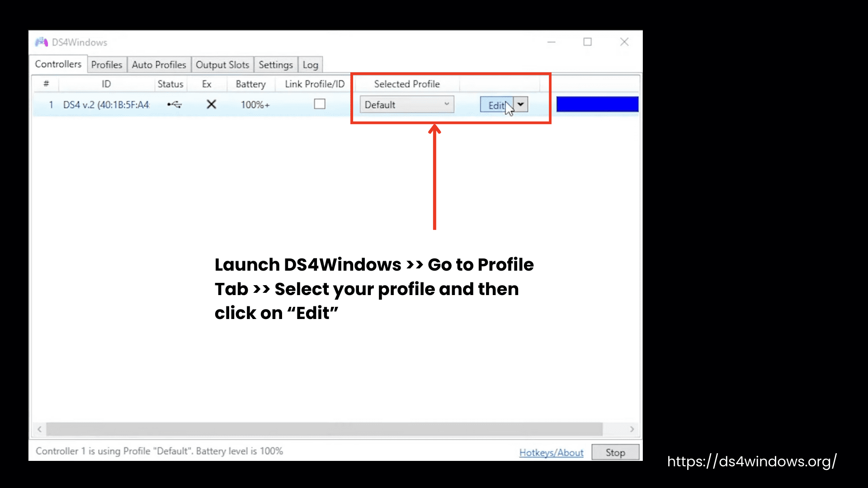The width and height of the screenshot is (868, 488).
Task: Switch to the Output Slots tab
Action: [x=222, y=65]
